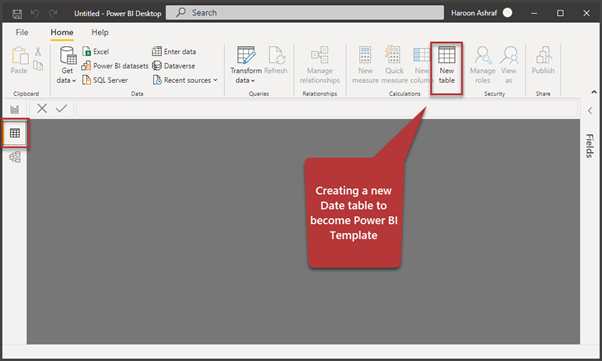Image resolution: width=602 pixels, height=361 pixels.
Task: Connect to Power BI datasets
Action: 115,66
